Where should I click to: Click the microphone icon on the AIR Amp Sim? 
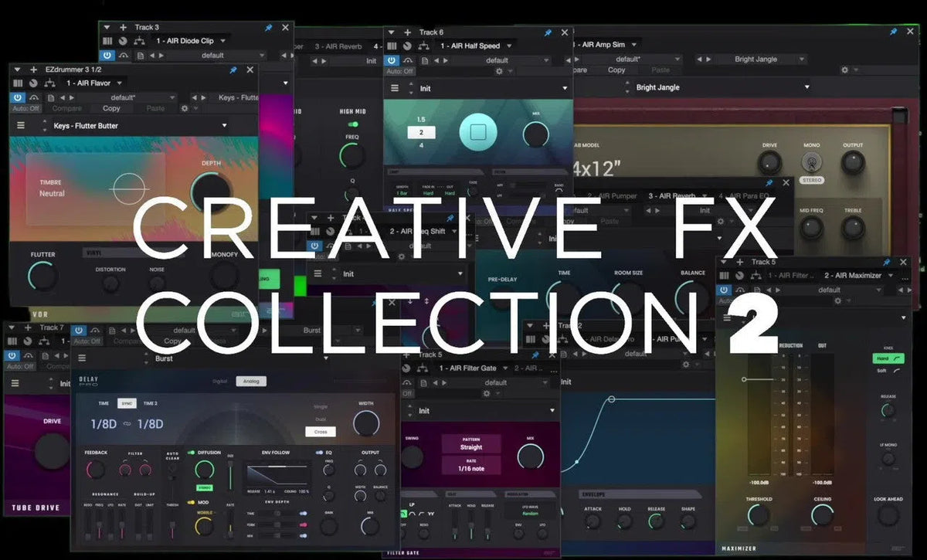(811, 162)
